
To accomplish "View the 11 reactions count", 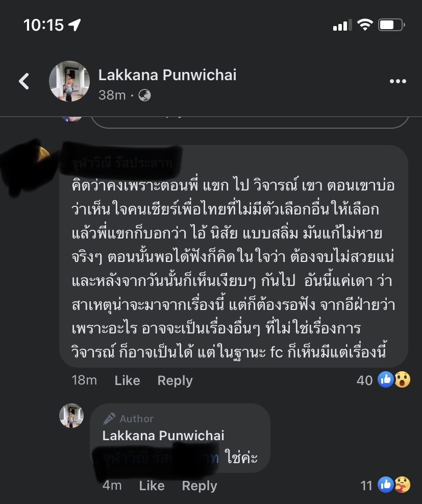I will coord(366,486).
